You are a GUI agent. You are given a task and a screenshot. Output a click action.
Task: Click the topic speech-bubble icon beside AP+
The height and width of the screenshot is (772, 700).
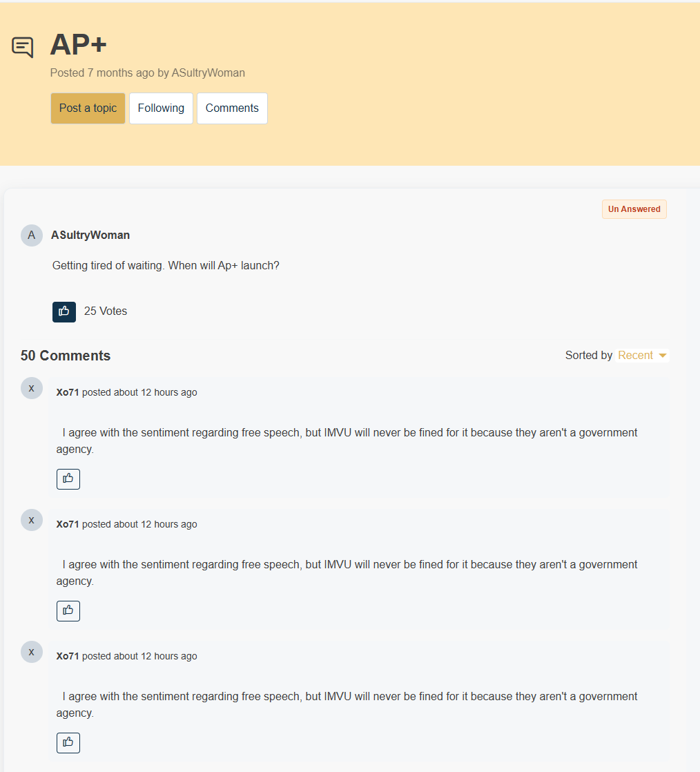tap(23, 47)
